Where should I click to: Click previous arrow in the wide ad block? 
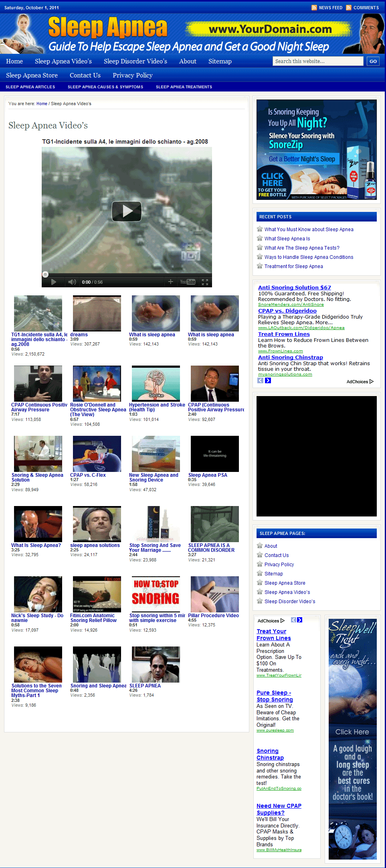(261, 380)
